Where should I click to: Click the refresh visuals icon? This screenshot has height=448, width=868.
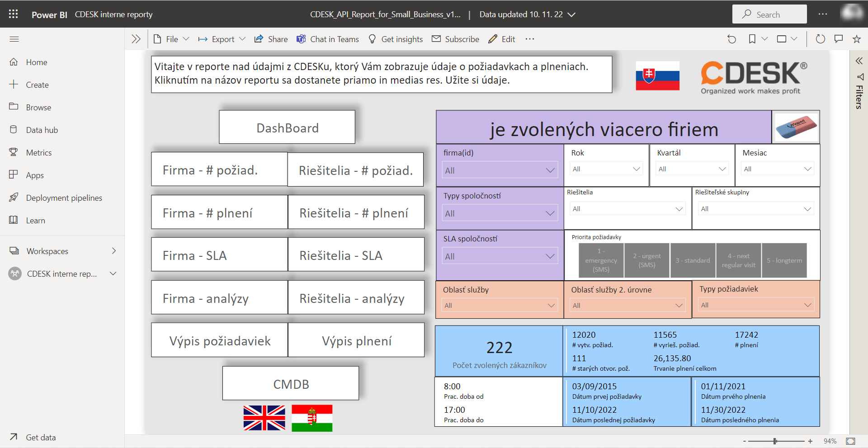(820, 39)
